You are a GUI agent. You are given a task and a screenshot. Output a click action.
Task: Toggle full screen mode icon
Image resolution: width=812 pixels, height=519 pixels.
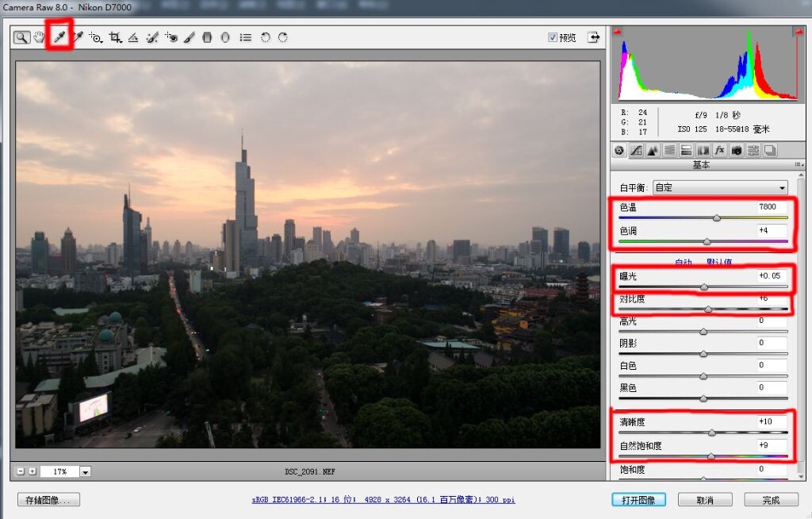point(593,37)
